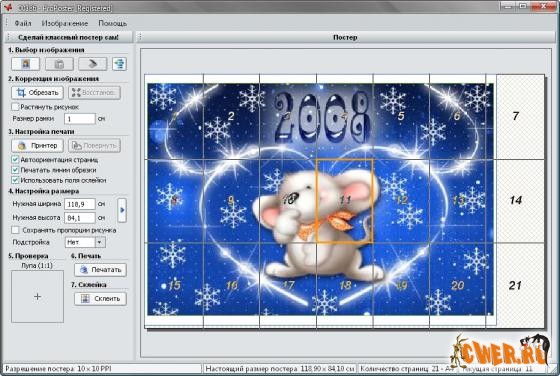The width and height of the screenshot is (560, 376).
Task: Select poster page 2
Action: click(x=231, y=116)
